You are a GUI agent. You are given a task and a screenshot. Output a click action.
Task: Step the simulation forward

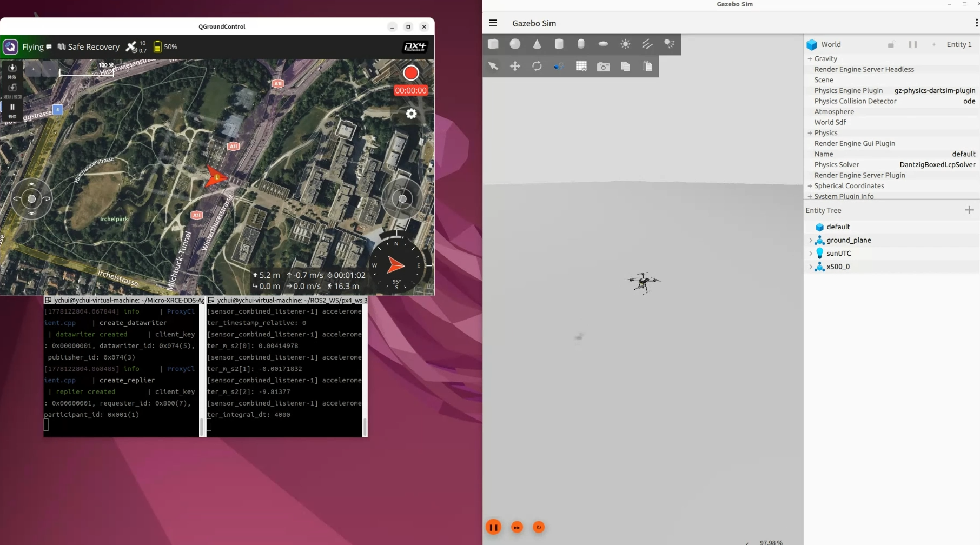(517, 527)
